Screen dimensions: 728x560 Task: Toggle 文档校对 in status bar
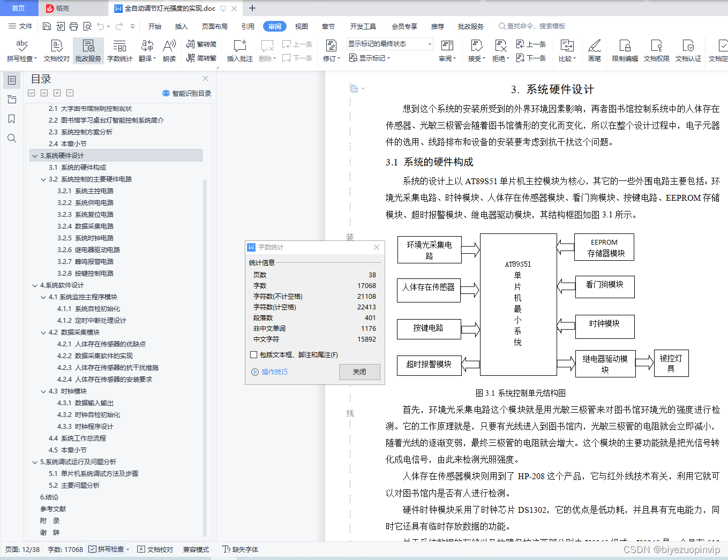pos(155,549)
